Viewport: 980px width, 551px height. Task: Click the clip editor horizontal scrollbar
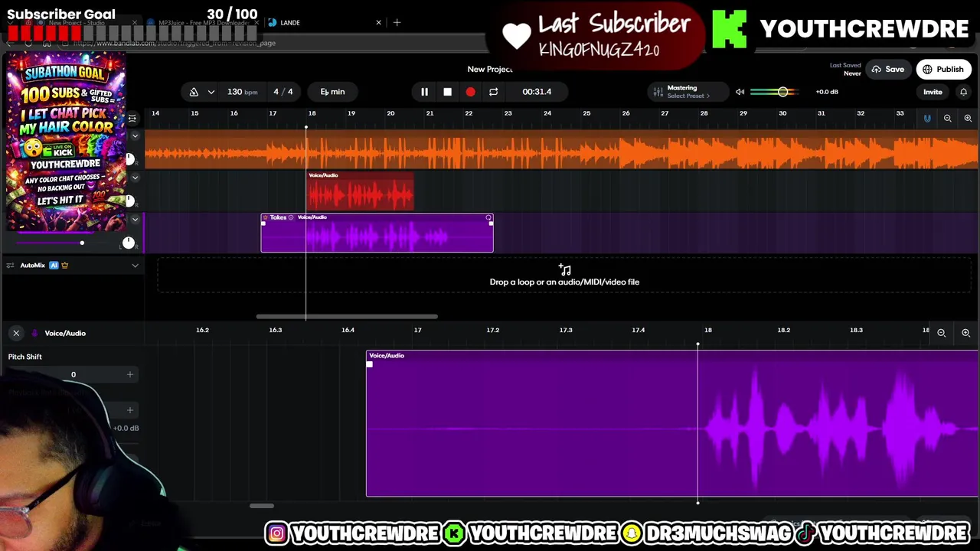click(262, 506)
